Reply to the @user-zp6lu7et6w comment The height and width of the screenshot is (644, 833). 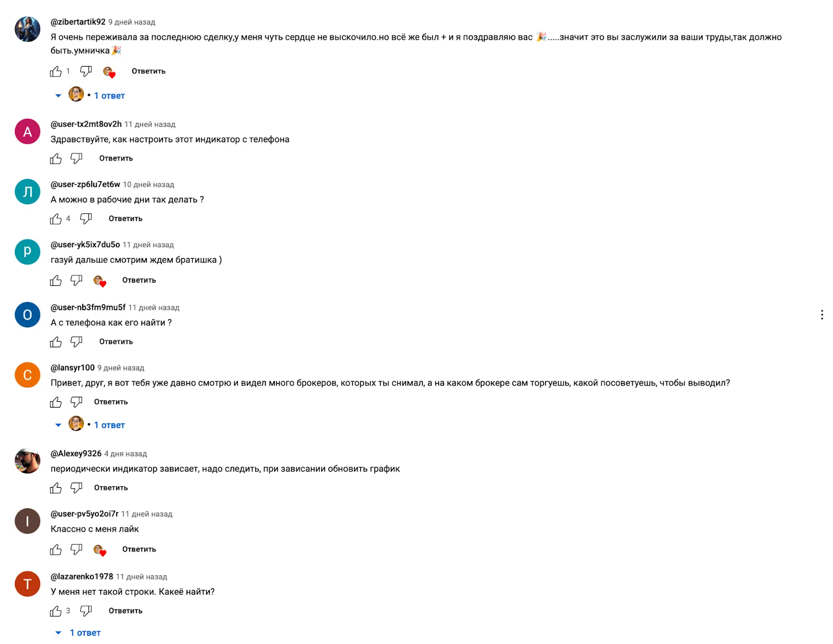(x=125, y=219)
